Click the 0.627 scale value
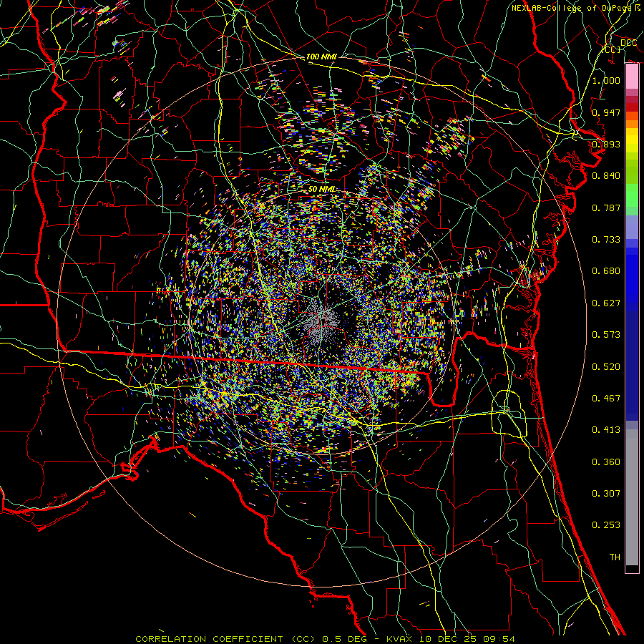644x644 pixels. coord(606,303)
